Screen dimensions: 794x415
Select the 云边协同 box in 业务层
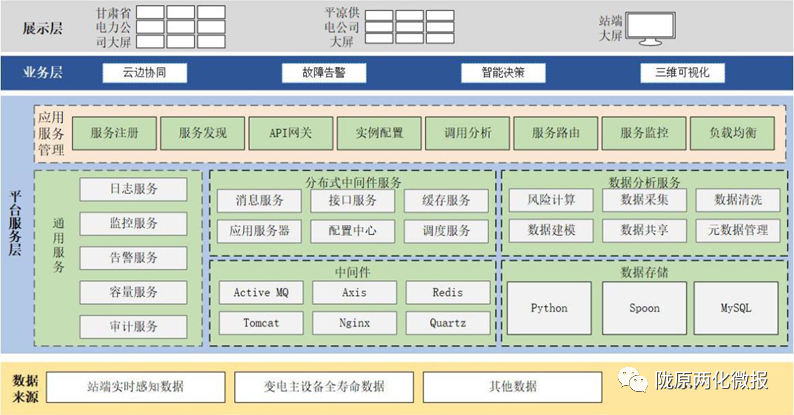pyautogui.click(x=145, y=73)
